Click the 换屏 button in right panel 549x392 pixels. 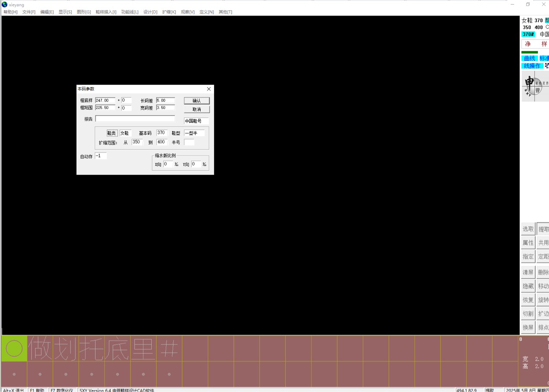[528, 327]
